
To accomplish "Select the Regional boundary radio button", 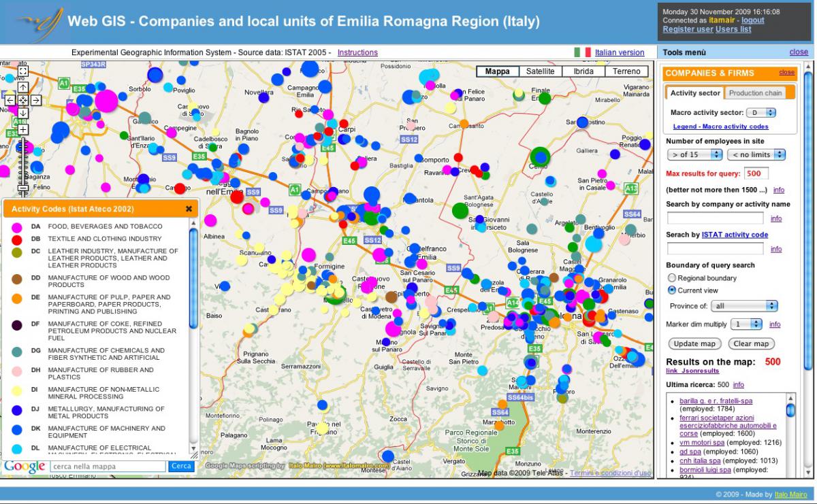I will point(672,278).
